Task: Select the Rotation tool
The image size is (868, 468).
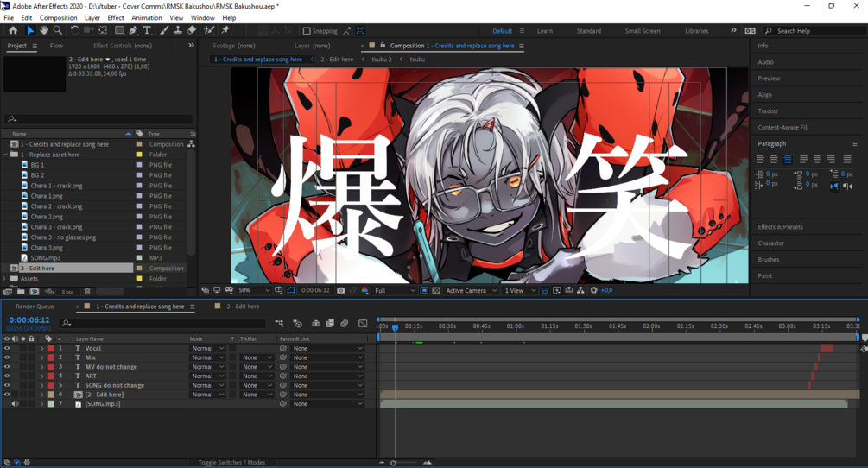Action: point(75,30)
